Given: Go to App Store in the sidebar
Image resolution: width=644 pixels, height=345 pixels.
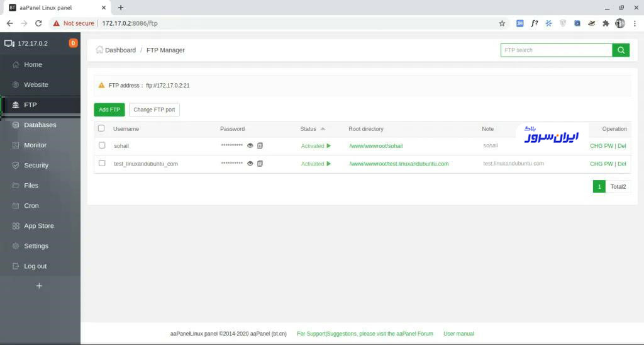Looking at the screenshot, I should [38, 226].
